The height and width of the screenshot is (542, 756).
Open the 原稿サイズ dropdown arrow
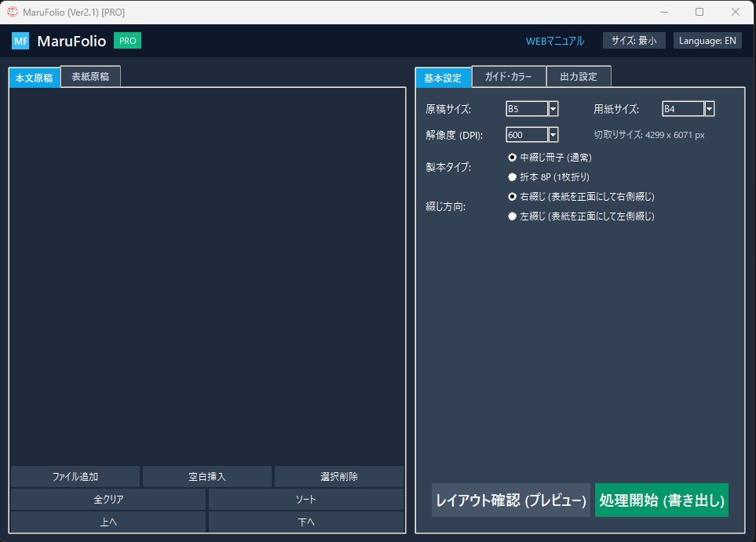pyautogui.click(x=553, y=109)
